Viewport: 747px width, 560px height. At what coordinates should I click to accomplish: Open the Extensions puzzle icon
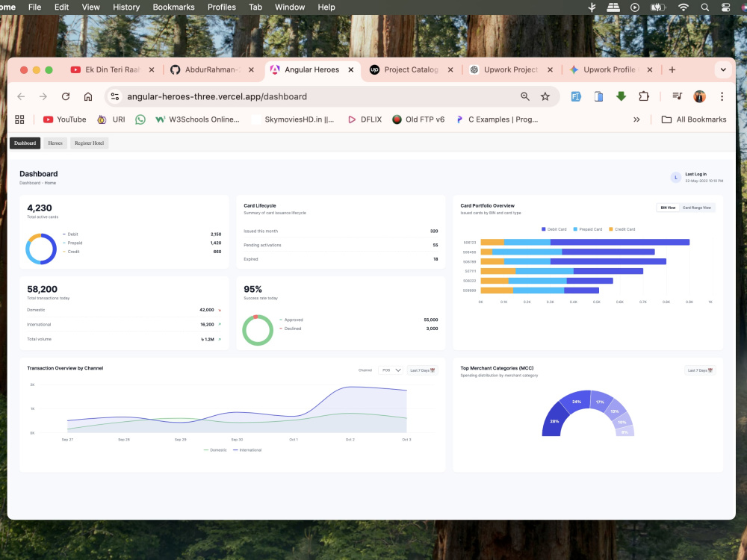[x=644, y=96]
